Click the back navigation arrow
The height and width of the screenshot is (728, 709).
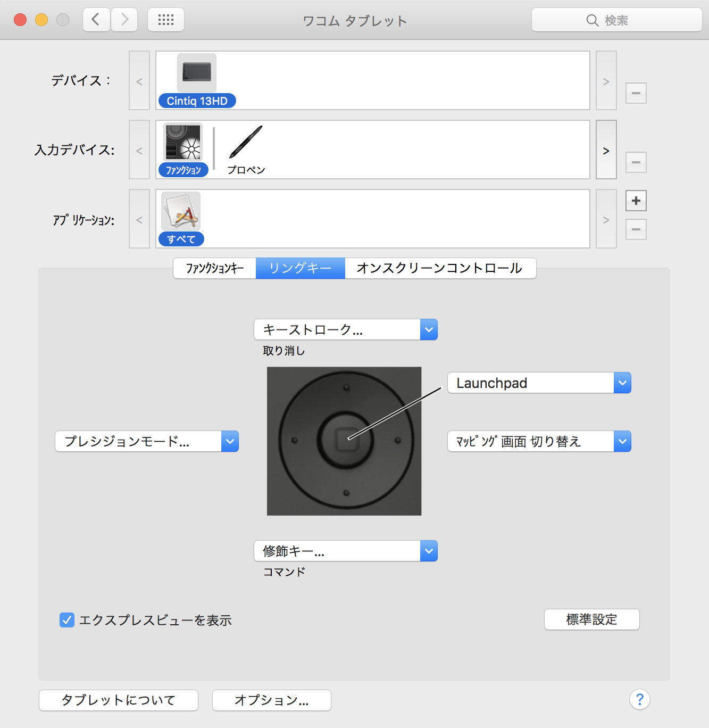[x=96, y=20]
